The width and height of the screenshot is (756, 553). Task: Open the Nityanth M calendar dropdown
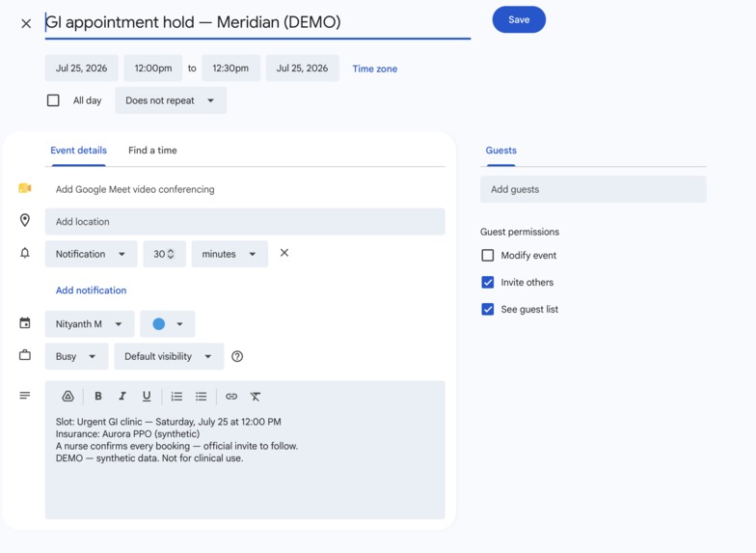(90, 324)
